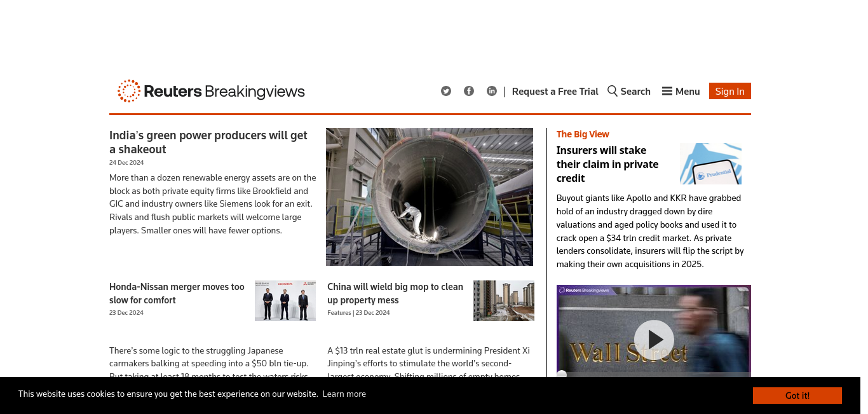Click the Sign In button

tap(730, 91)
